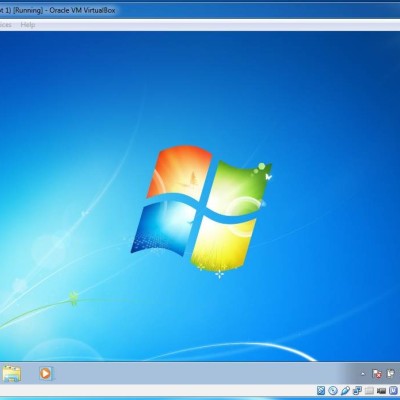Click the blank menu bar area right of Help
The height and width of the screenshot is (400, 400).
coord(217,25)
